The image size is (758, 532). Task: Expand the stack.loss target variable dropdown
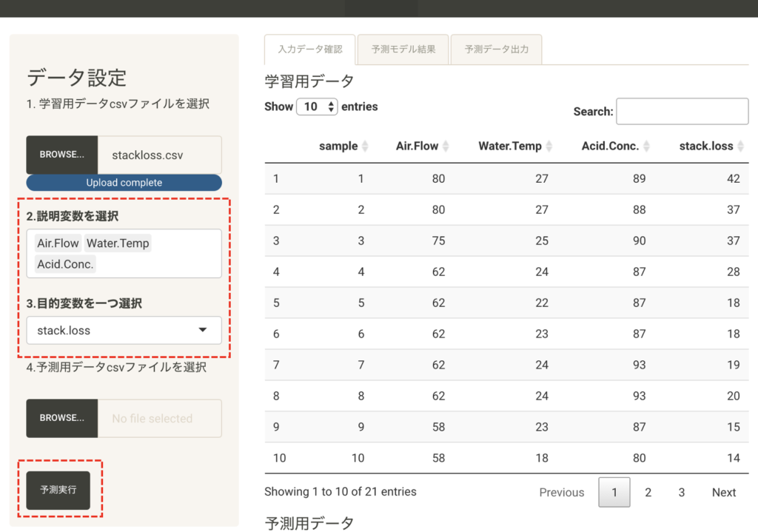(124, 331)
